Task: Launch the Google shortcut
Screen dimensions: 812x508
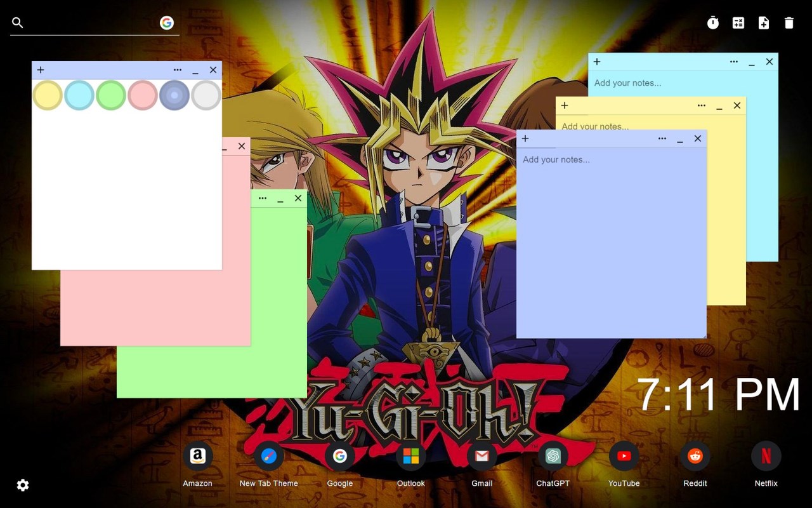Action: point(340,456)
